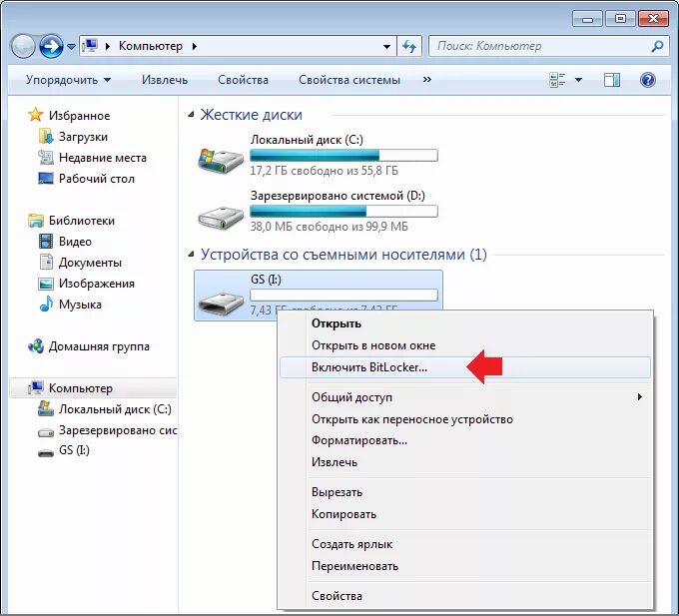Choose Создать ярлык in context menu
679x616 pixels.
click(465, 544)
